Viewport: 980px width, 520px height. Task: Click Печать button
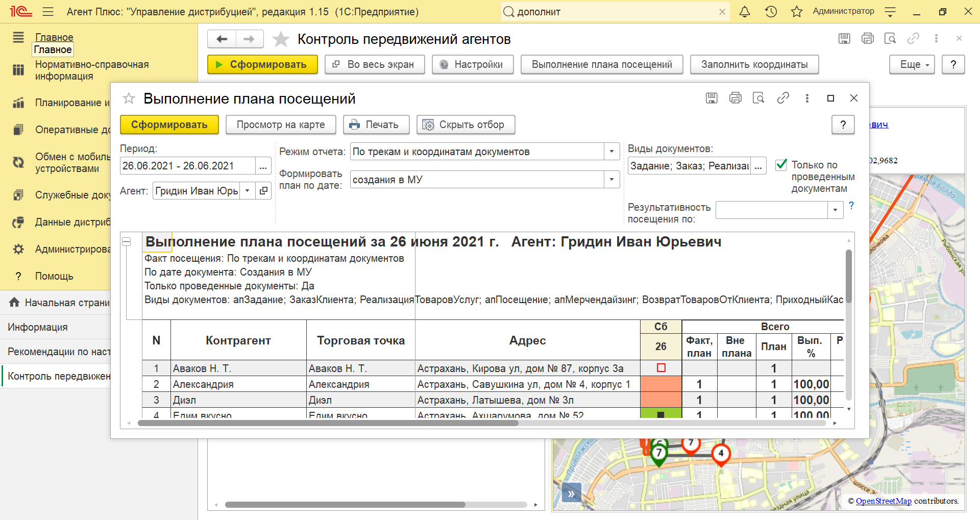coord(377,125)
